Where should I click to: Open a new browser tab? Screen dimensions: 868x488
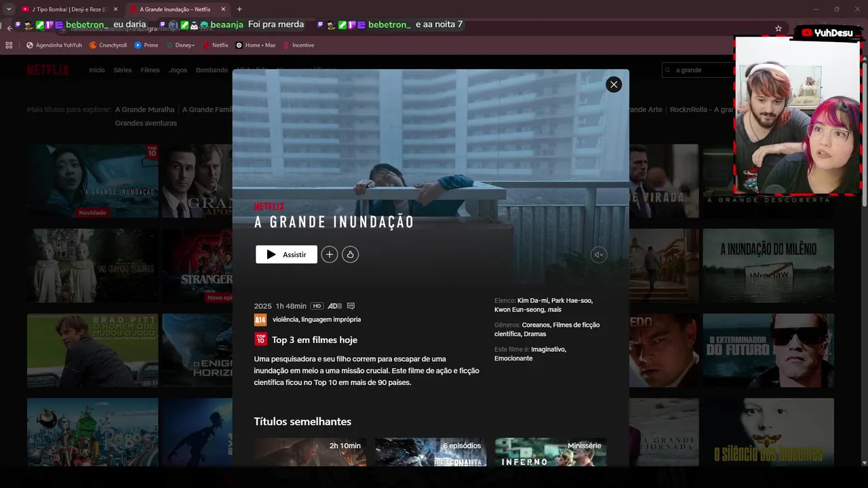click(239, 9)
